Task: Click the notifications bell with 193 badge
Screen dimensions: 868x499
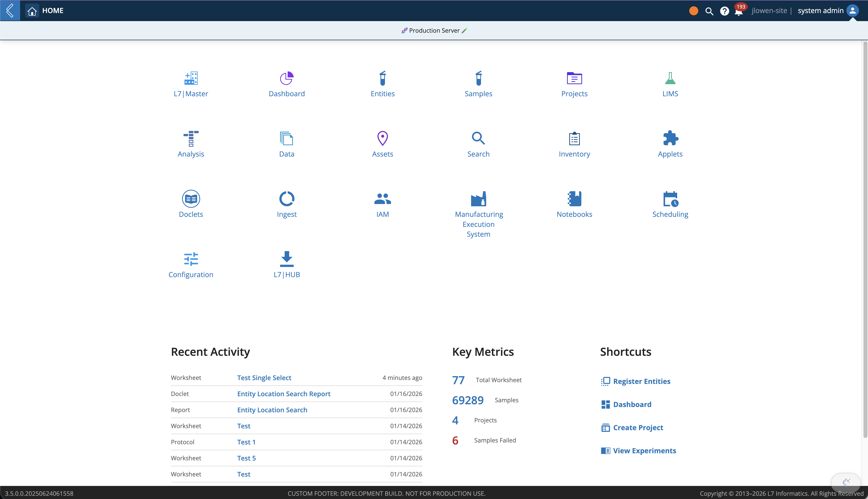Action: coord(738,11)
